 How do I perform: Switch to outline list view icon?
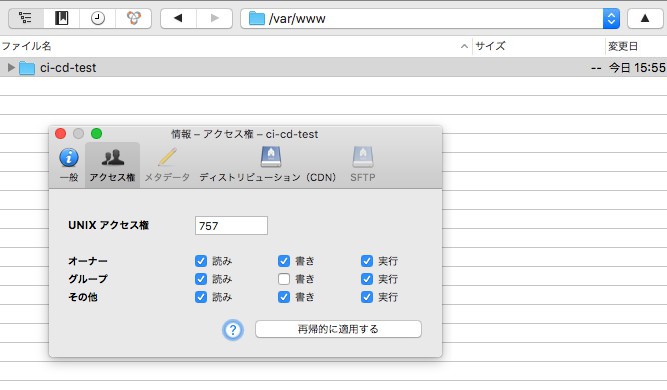tap(26, 18)
